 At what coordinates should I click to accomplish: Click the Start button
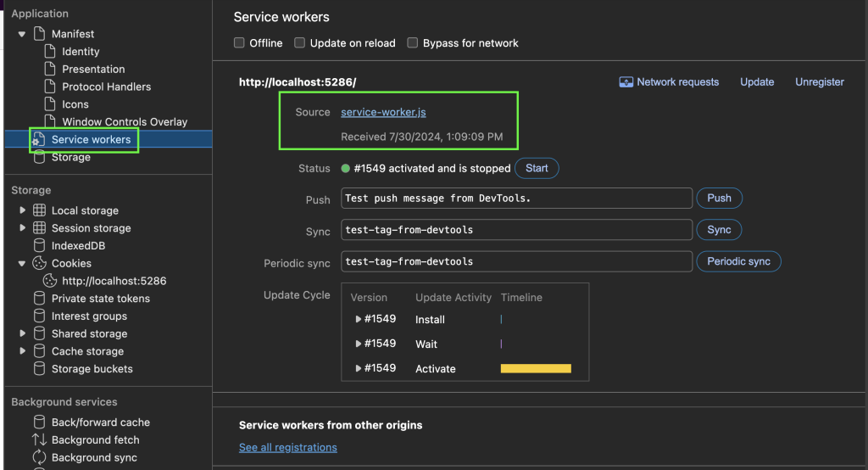[x=537, y=168]
